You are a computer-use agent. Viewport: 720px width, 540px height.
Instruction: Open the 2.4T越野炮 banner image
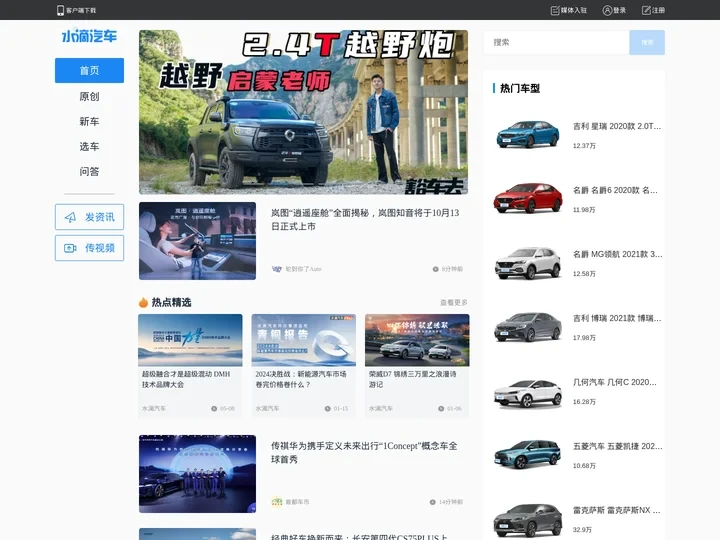pos(304,112)
